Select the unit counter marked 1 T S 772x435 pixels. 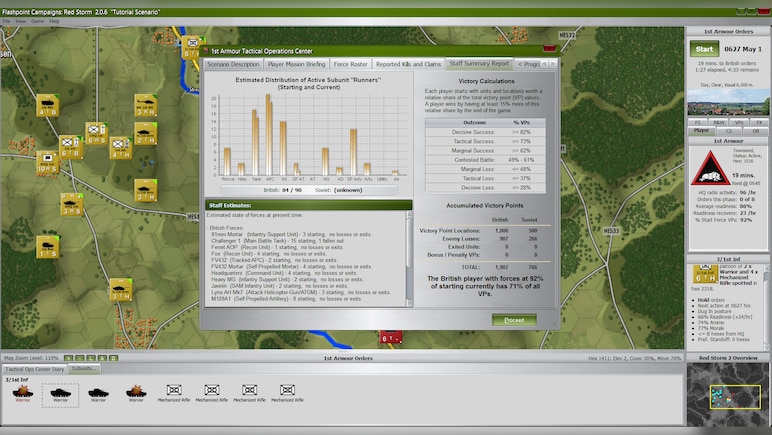[x=47, y=247]
